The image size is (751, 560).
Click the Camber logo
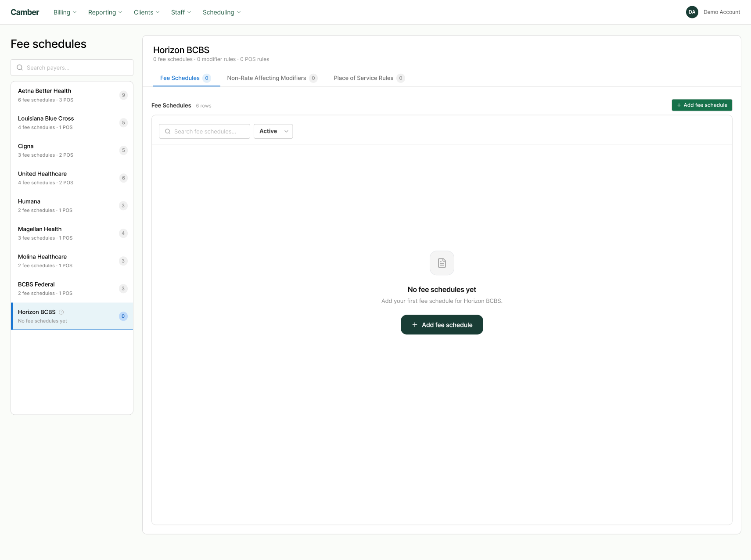click(x=25, y=12)
